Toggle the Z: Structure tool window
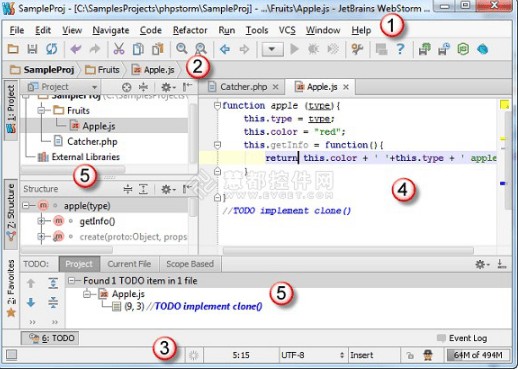 click(x=11, y=214)
